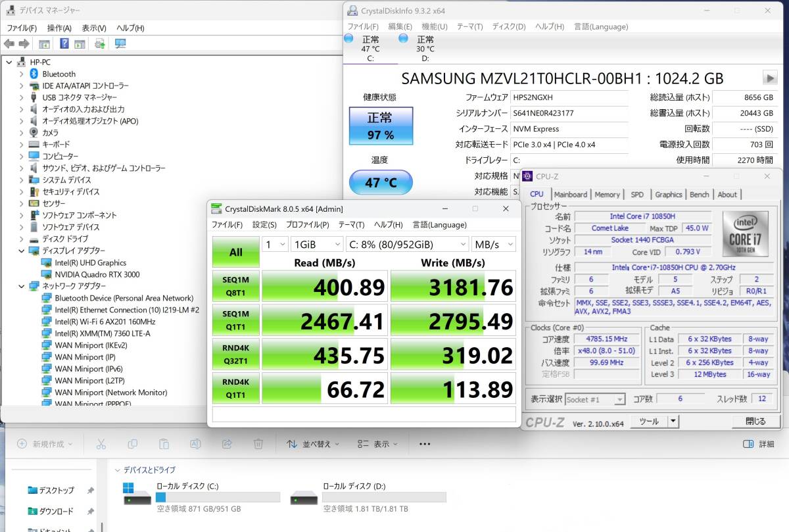The height and width of the screenshot is (532, 789).
Task: Click the blue help icon in Device Manager toolbar
Action: click(64, 44)
